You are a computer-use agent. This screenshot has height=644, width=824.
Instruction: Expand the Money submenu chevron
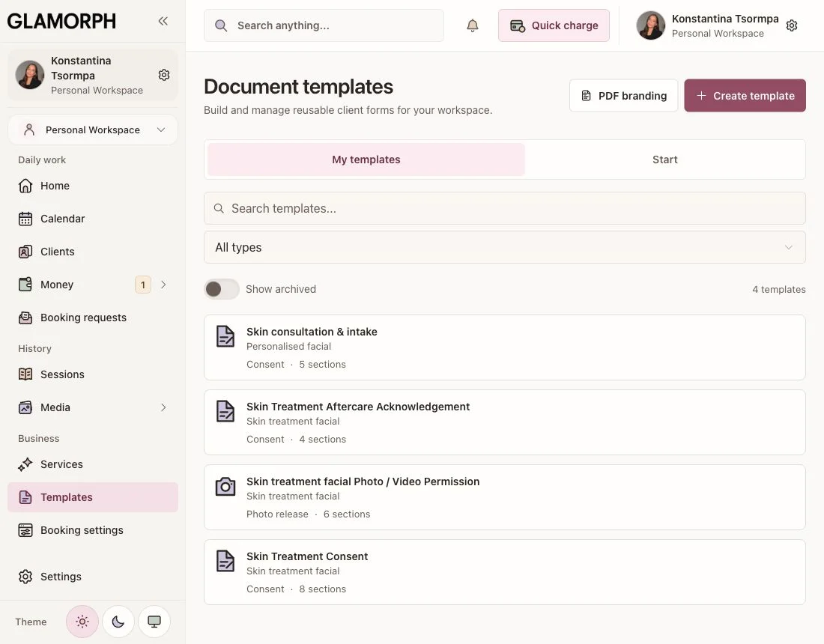tap(163, 285)
